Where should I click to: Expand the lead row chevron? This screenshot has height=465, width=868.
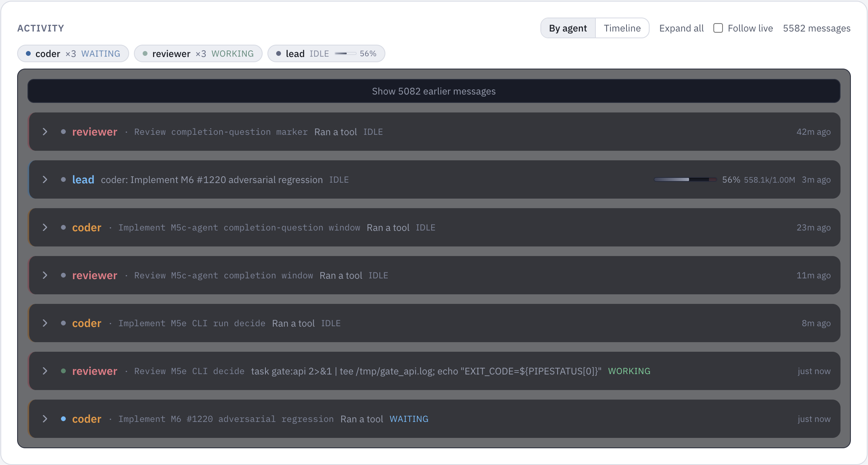point(45,179)
